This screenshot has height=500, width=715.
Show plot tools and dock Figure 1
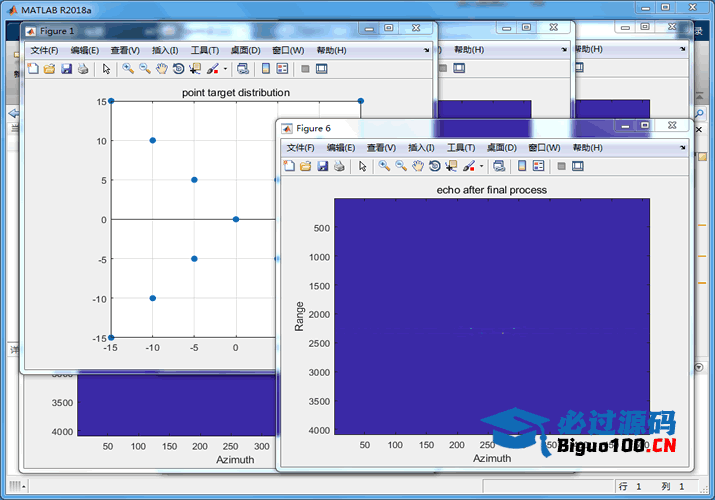click(321, 69)
